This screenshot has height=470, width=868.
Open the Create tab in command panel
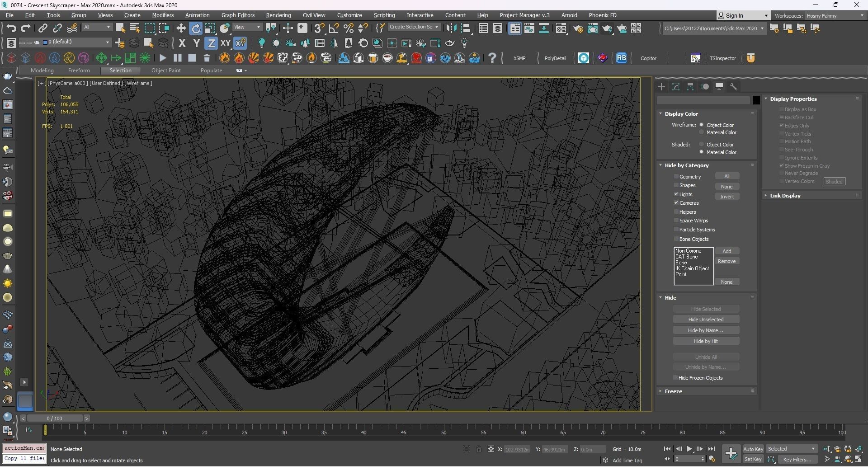pos(661,87)
